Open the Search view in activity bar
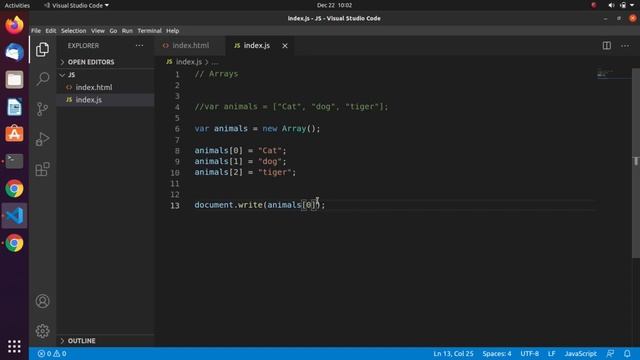Image resolution: width=640 pixels, height=360 pixels. 42,78
